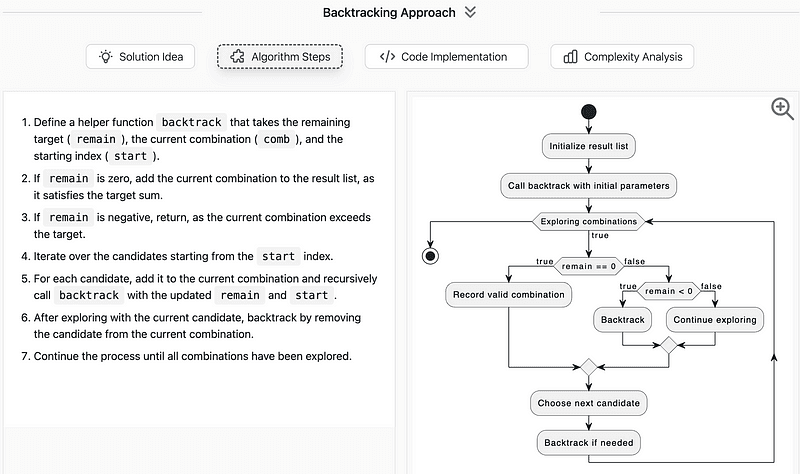
Task: Click the zoom-in magnifier icon on diagram
Action: [782, 109]
